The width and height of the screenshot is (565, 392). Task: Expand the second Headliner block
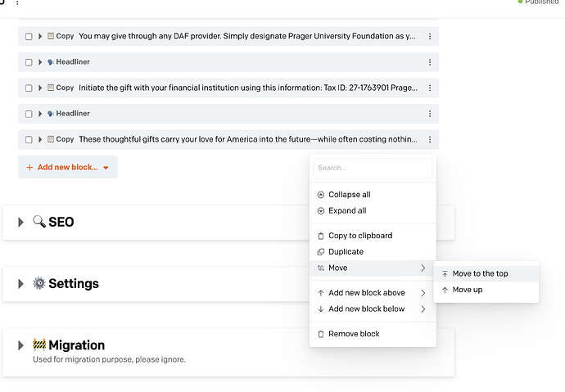[40, 114]
